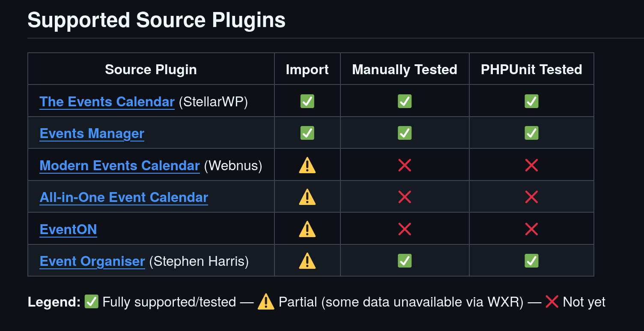This screenshot has width=644, height=331.
Task: Click the Legend green checkmark icon
Action: [x=92, y=301]
